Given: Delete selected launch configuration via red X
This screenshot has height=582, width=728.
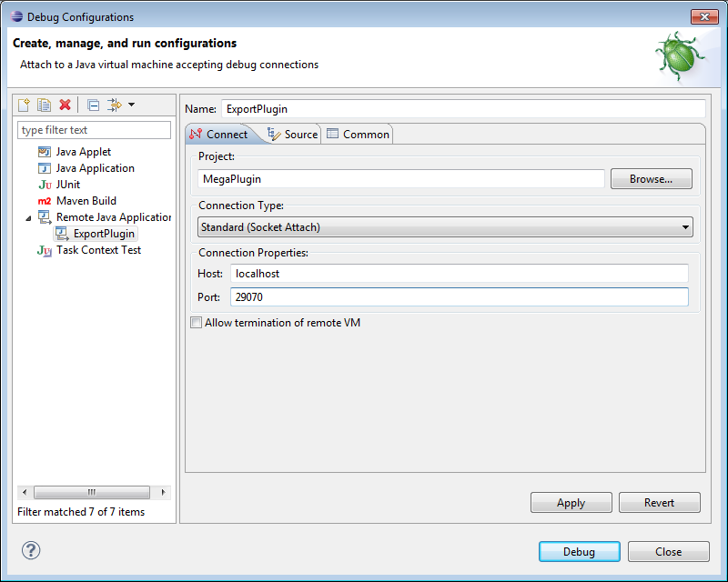Looking at the screenshot, I should [x=65, y=105].
